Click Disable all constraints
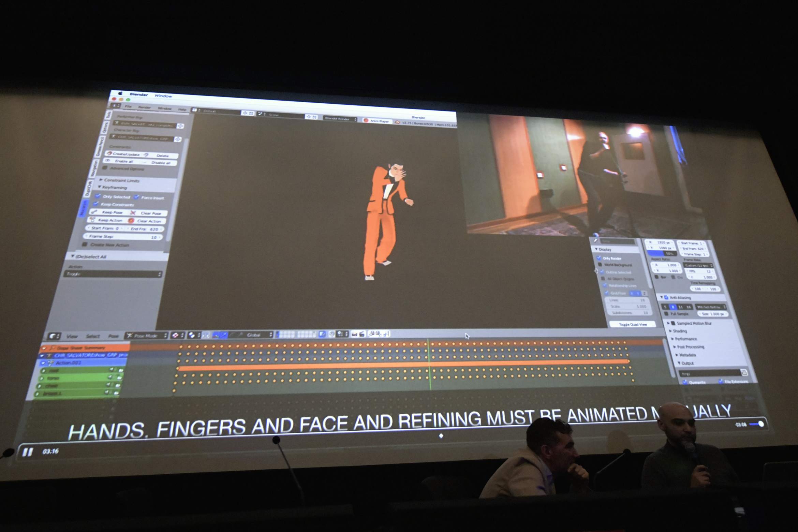This screenshot has width=798, height=532. tap(159, 163)
